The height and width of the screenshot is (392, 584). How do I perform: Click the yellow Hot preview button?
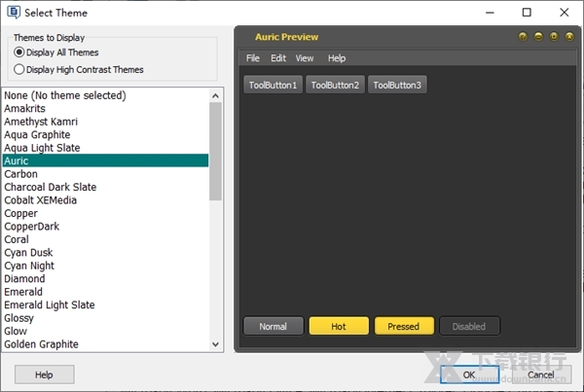(x=339, y=326)
